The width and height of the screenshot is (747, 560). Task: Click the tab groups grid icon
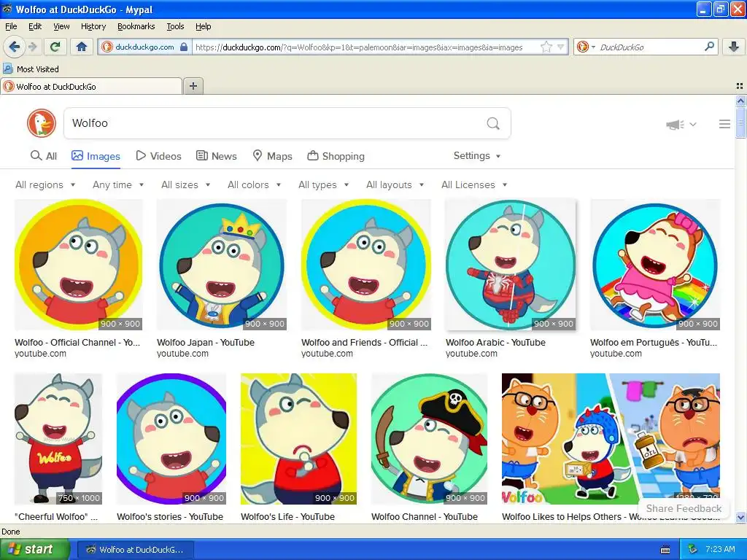740,86
